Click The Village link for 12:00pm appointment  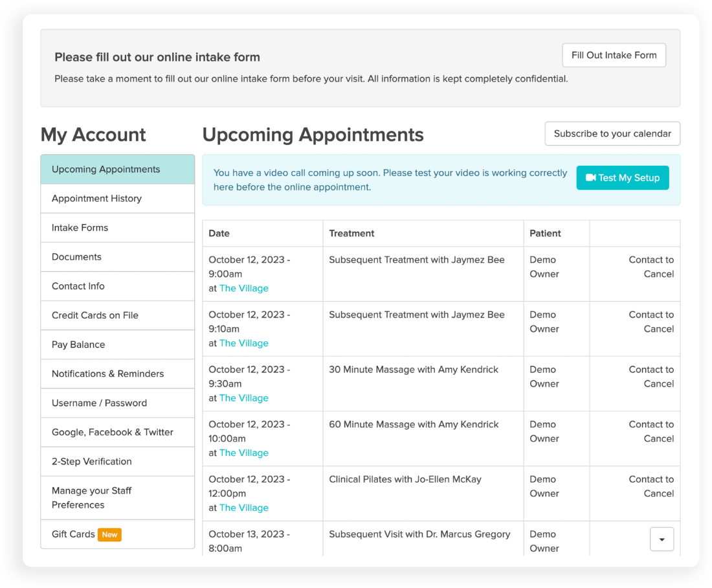[243, 508]
